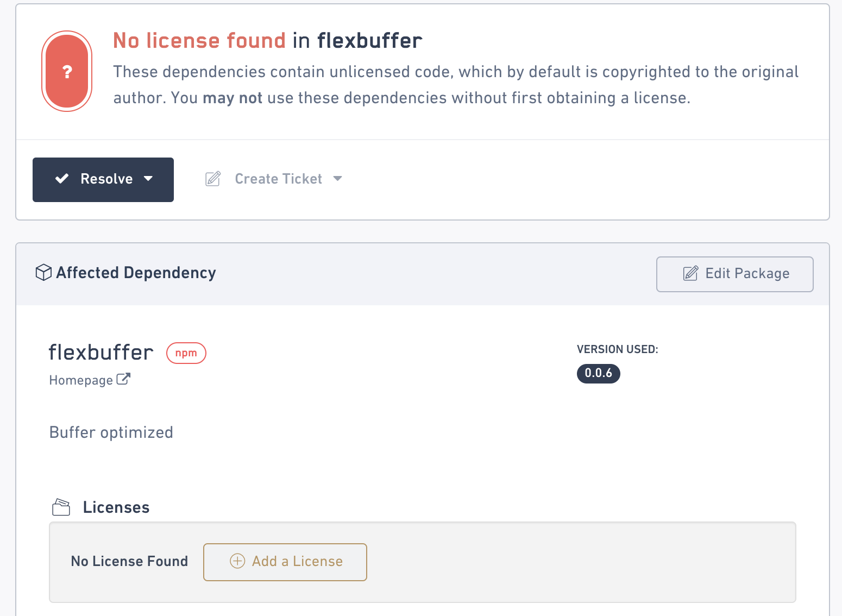Open the npm badge next to flexbuffer
The width and height of the screenshot is (842, 616).
186,353
